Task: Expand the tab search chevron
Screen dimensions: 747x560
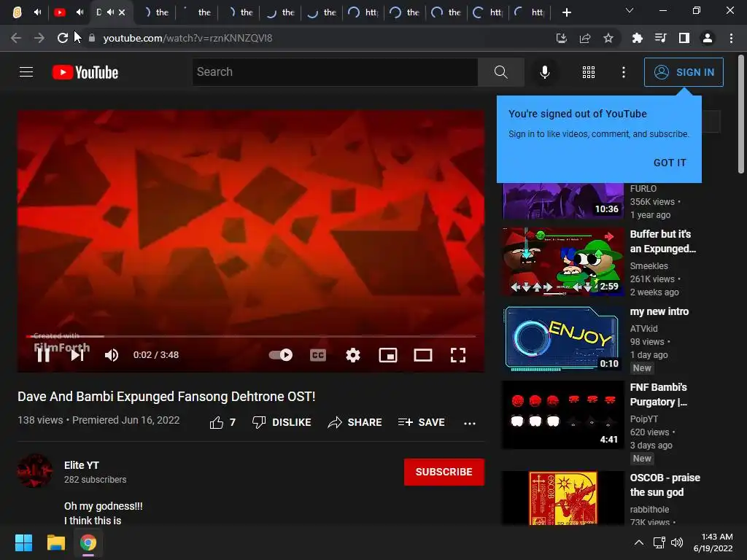Action: point(630,10)
